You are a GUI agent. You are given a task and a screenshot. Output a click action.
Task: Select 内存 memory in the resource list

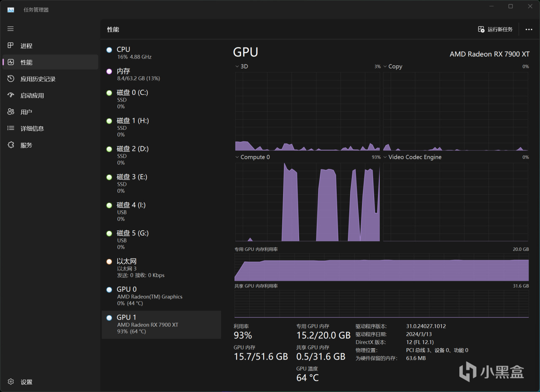161,75
